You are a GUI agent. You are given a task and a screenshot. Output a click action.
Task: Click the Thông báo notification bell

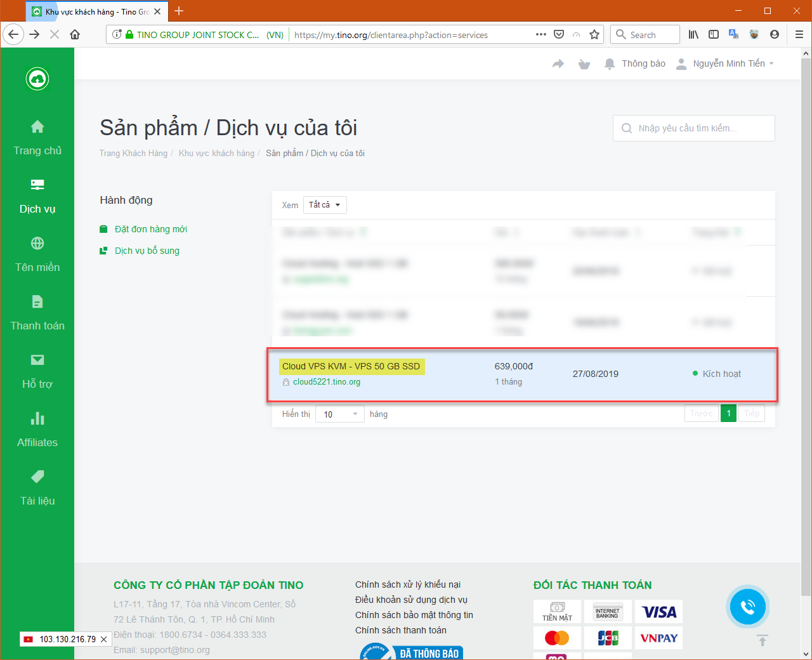tap(609, 63)
